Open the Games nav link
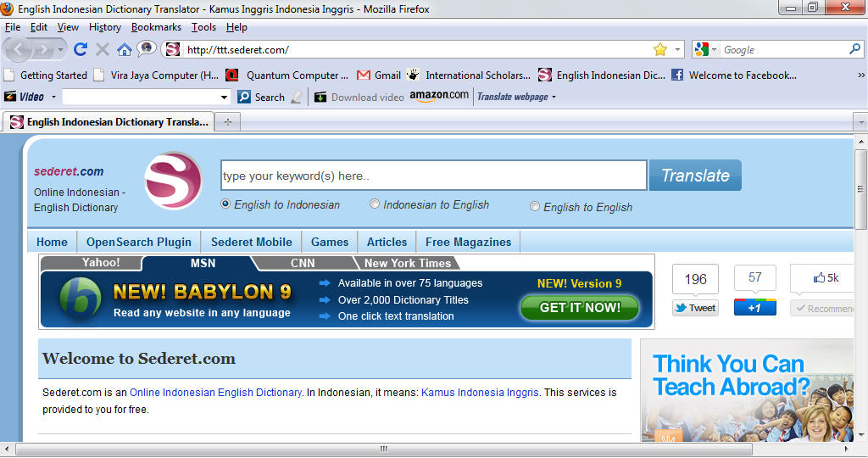Screen dimensions: 868x458 coord(330,242)
